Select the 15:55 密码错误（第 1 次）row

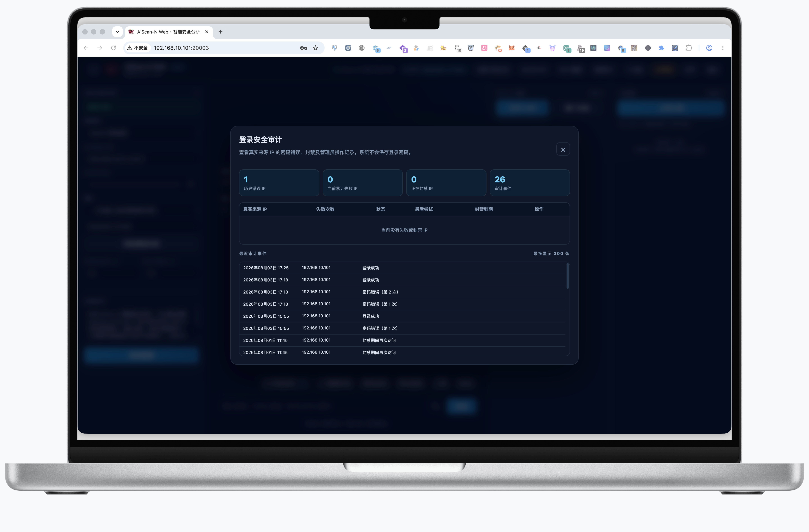click(402, 328)
